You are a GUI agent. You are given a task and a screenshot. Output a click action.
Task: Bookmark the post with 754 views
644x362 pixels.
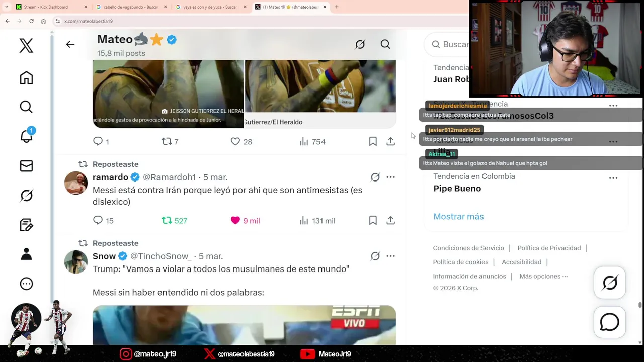tap(373, 142)
